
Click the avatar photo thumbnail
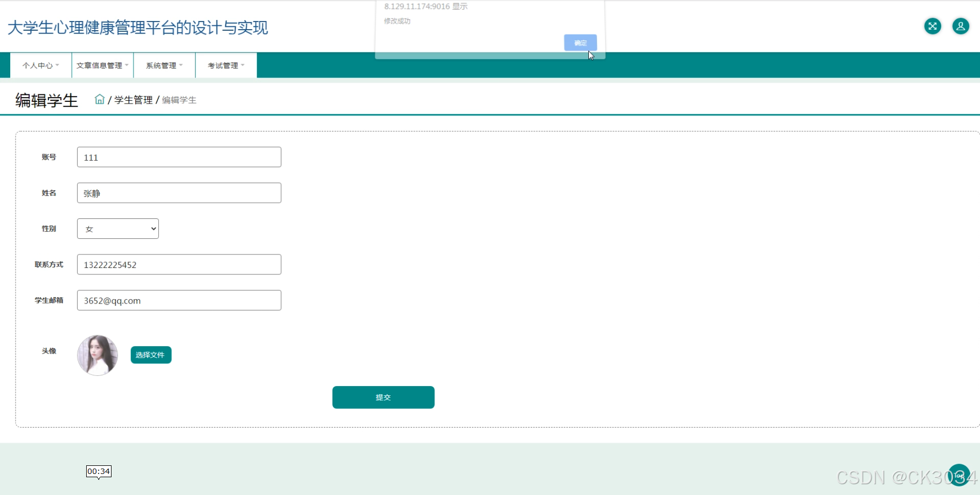98,355
